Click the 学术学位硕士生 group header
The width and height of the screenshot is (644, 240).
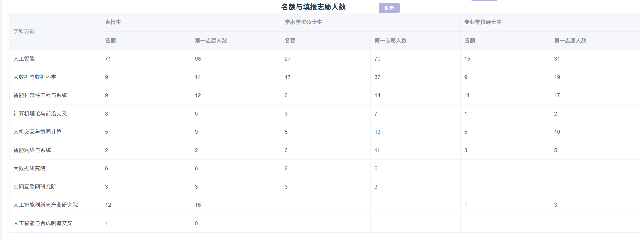[x=303, y=22]
